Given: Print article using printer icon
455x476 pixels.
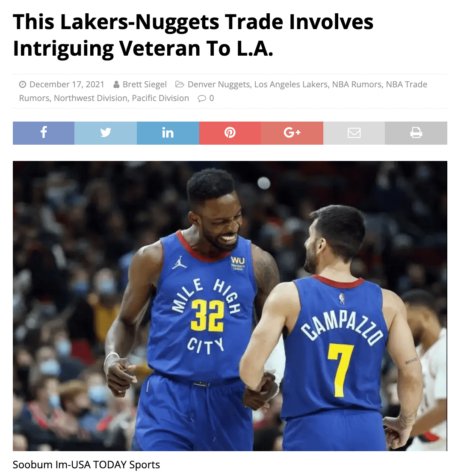Looking at the screenshot, I should (x=416, y=133).
